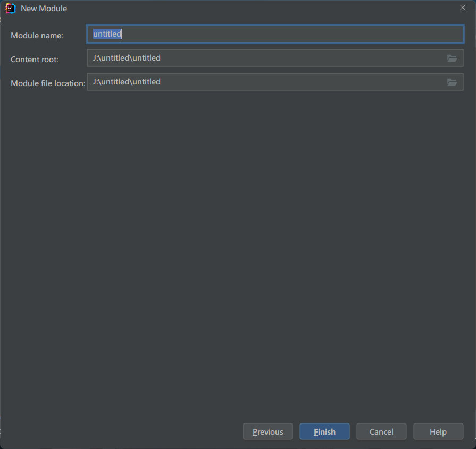Finish creating the new module
476x449 pixels.
click(x=324, y=431)
